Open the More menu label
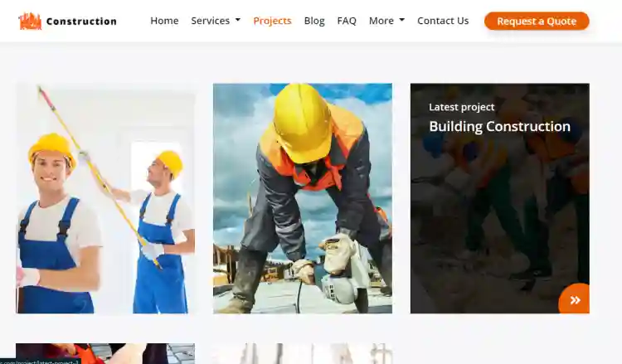 click(381, 21)
